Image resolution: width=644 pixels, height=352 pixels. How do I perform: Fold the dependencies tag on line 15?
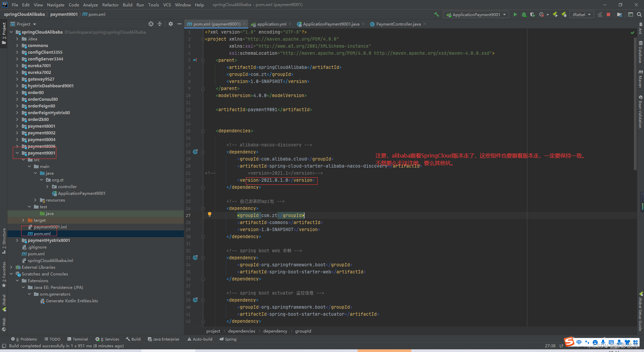(203, 131)
